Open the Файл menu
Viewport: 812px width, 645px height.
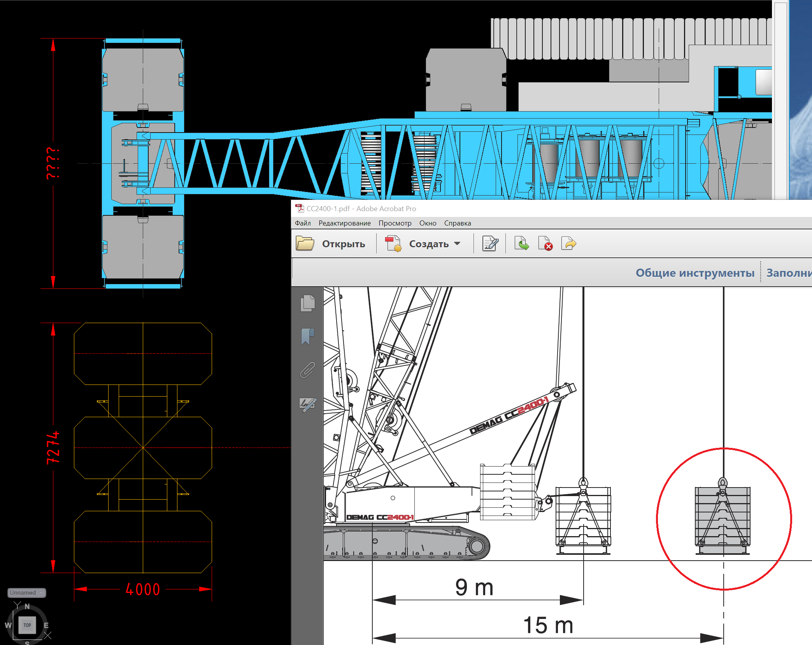303,223
